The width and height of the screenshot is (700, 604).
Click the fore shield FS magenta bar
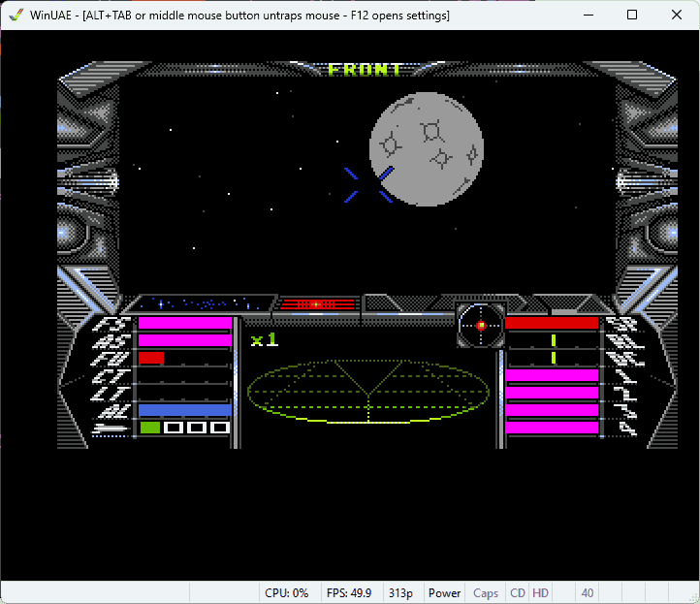[x=185, y=323]
